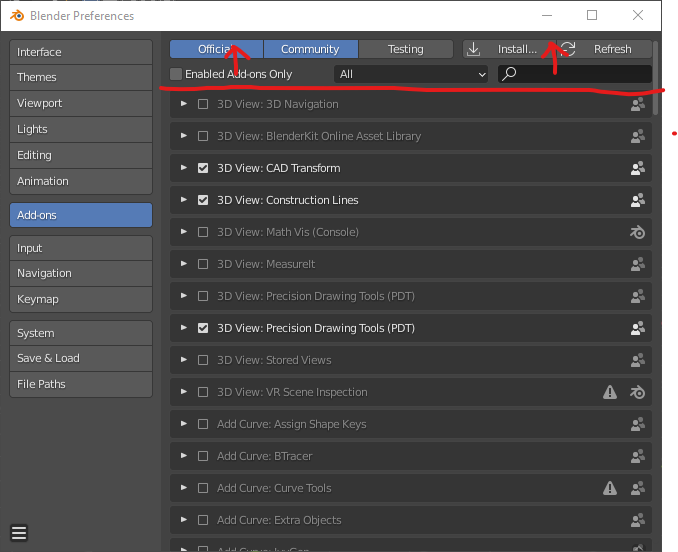Open the All category dropdown
Viewport: 678px width, 552px height.
click(x=411, y=74)
